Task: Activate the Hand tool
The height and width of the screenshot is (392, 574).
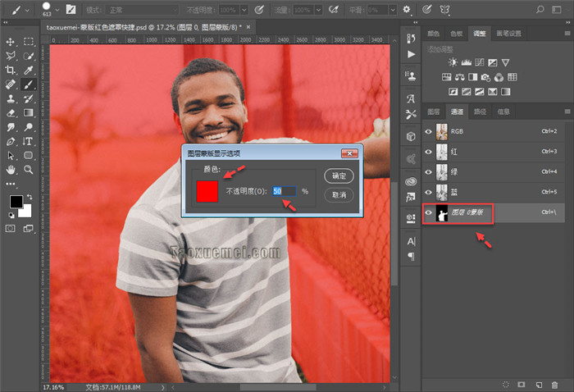Action: click(x=11, y=170)
